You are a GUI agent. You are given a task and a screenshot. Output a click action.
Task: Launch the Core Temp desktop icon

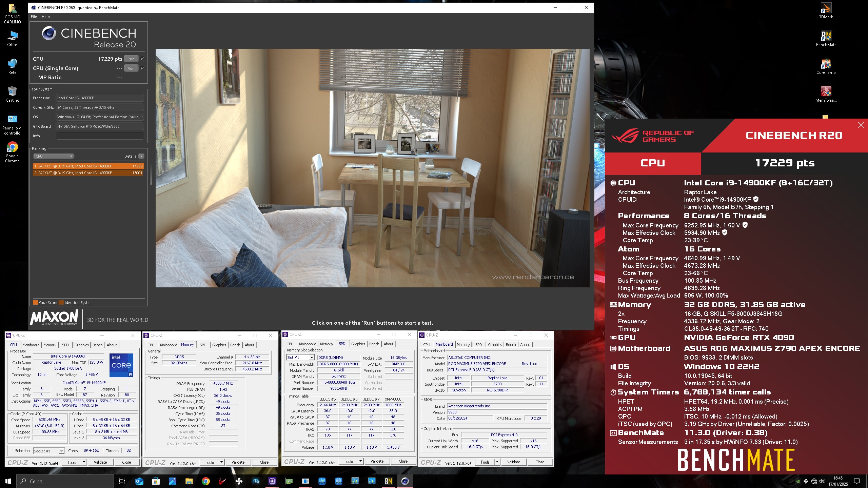tap(826, 66)
